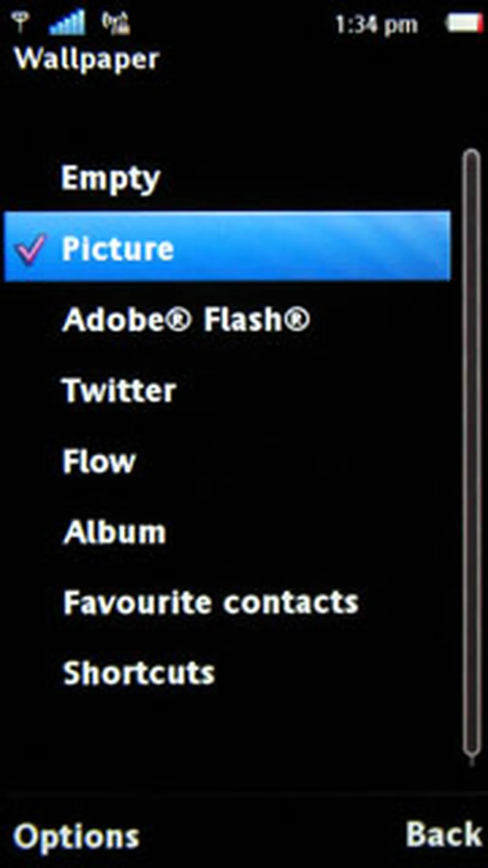The width and height of the screenshot is (488, 868).
Task: Choose Adobe Flash as wallpaper type
Action: pos(186,319)
